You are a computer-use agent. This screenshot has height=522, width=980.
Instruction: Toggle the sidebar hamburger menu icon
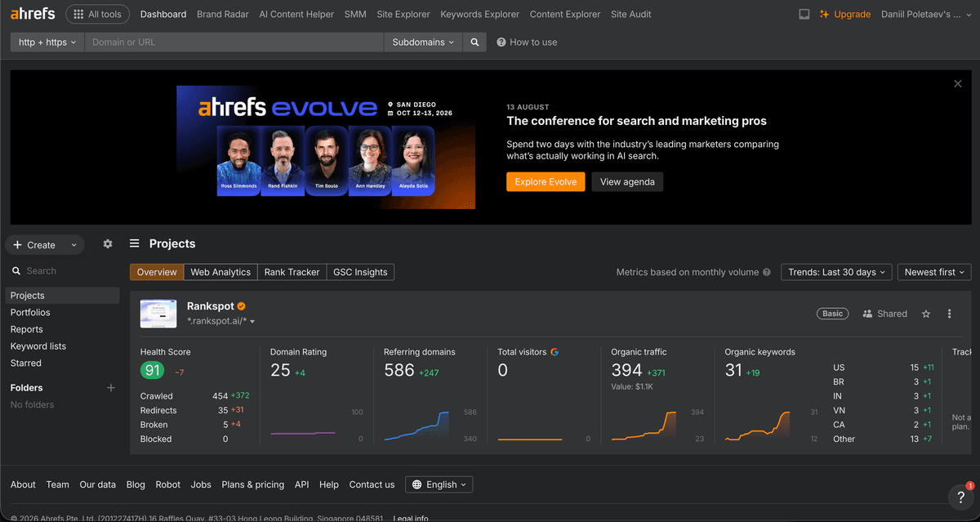(135, 243)
